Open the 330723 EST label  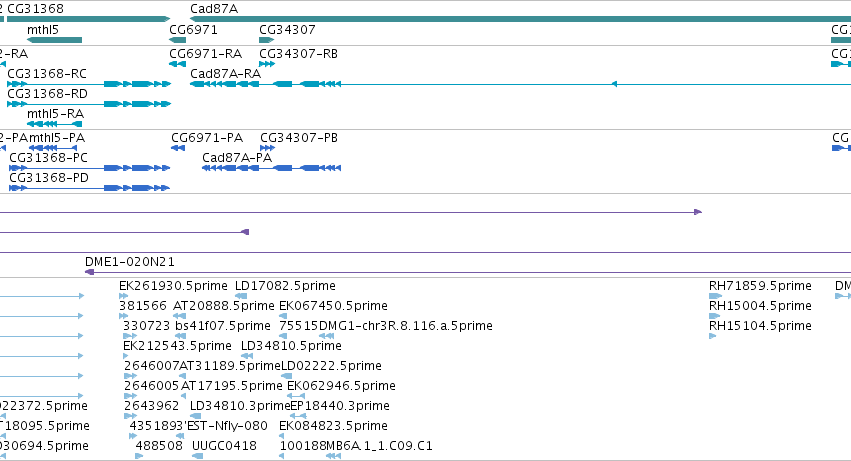[145, 326]
